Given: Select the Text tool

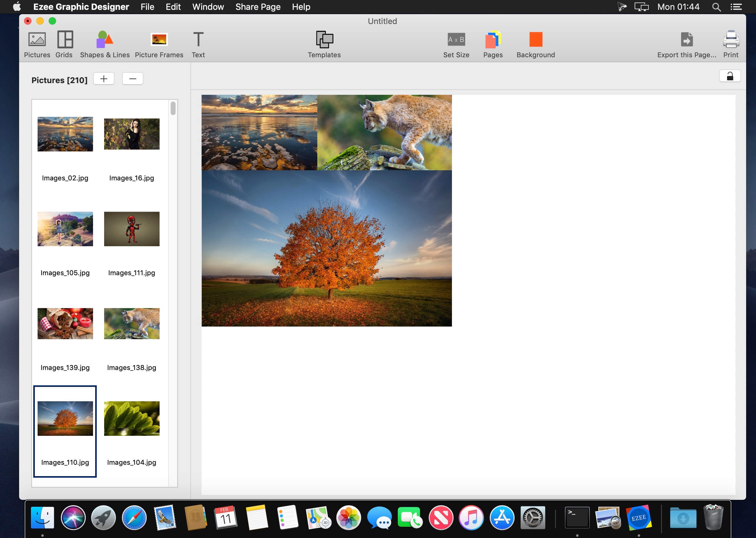Looking at the screenshot, I should click(x=198, y=44).
